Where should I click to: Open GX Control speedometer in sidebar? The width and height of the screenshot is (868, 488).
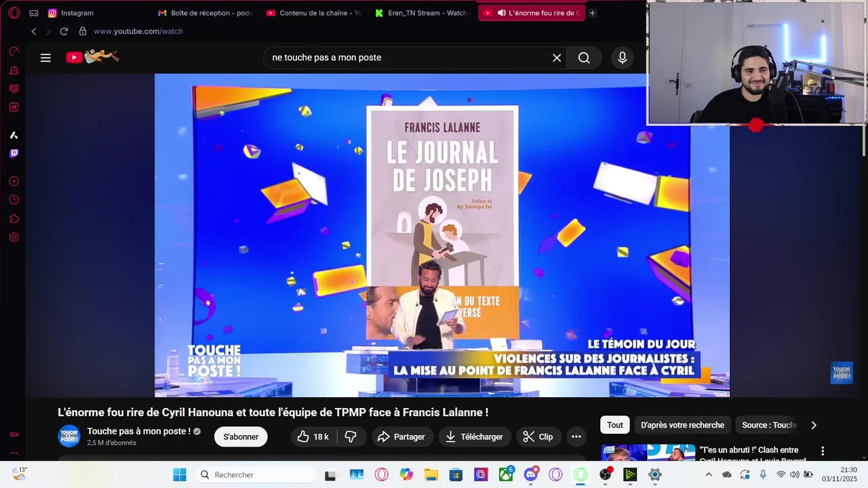(14, 52)
